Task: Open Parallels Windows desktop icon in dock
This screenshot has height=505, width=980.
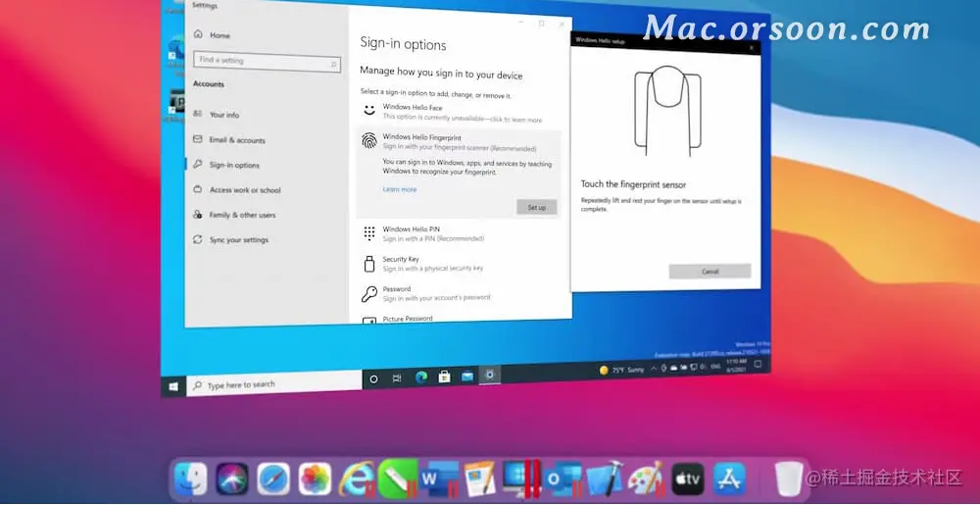Action: click(520, 480)
